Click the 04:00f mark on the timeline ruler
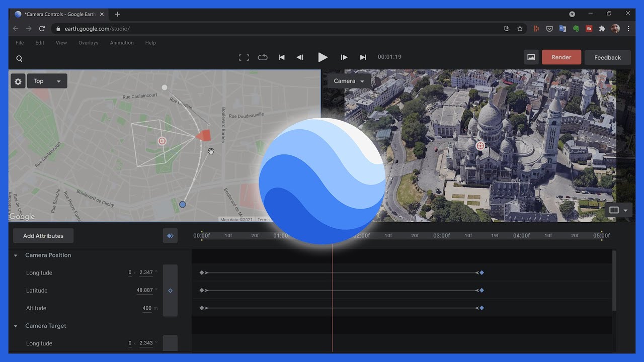The image size is (644, 362). point(522,236)
